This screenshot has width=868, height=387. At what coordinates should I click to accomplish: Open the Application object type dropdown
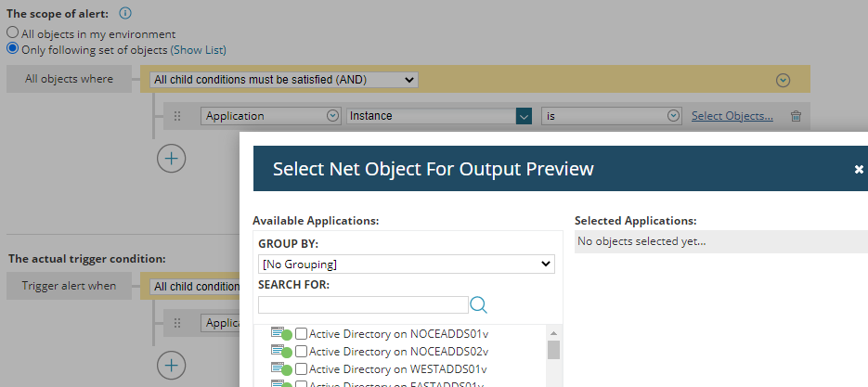270,116
